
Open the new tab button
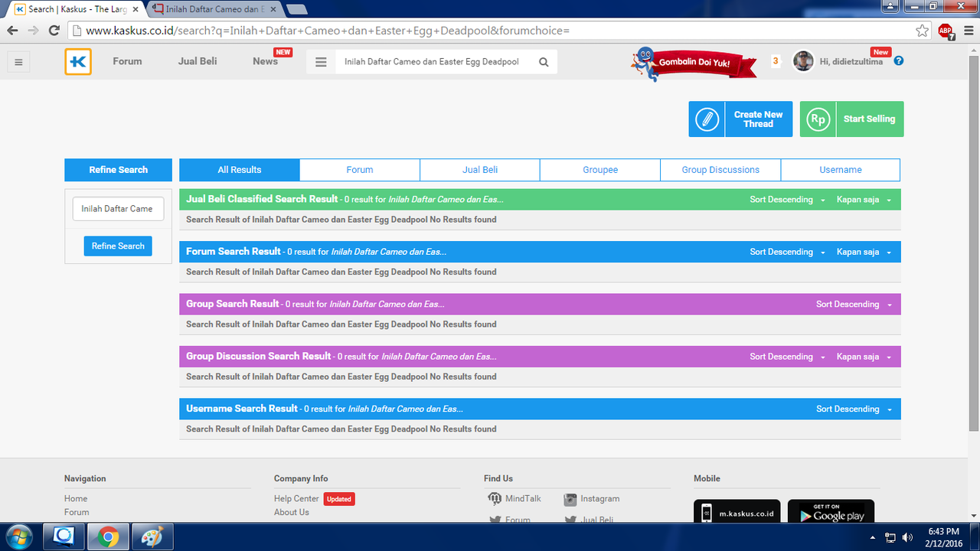pyautogui.click(x=296, y=9)
